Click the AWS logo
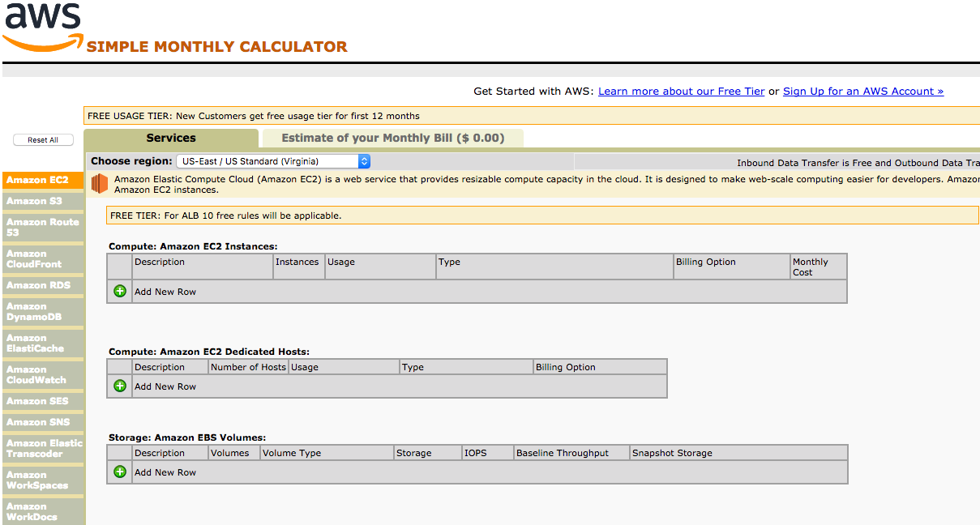Viewport: 980px width, 525px height. 42,26
